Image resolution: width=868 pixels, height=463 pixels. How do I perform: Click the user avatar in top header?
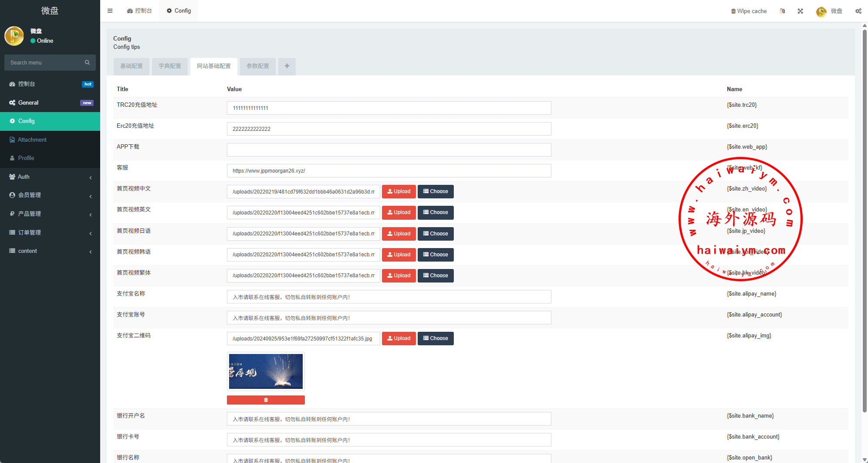tap(821, 11)
